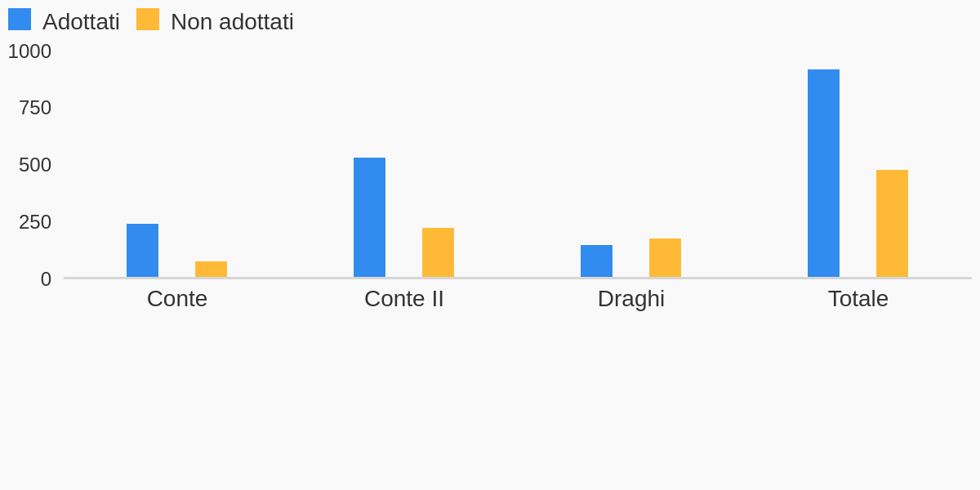Click the 250 y-axis tick label
980x490 pixels.
click(x=35, y=222)
